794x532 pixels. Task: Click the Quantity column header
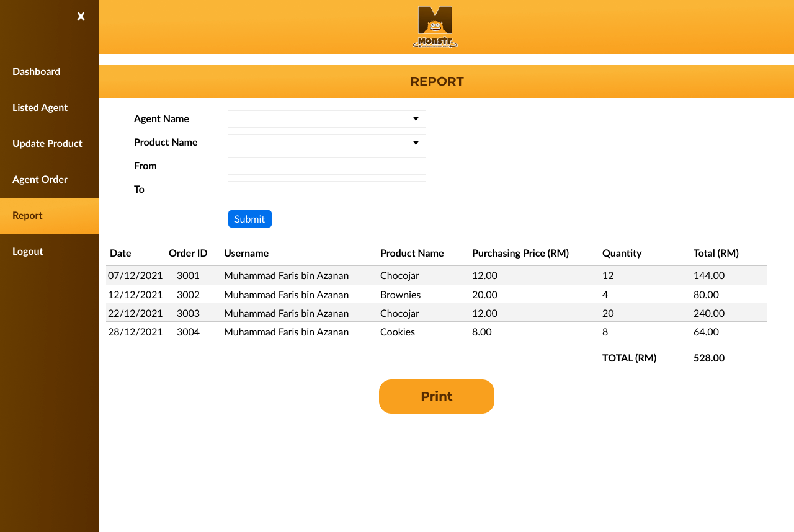pyautogui.click(x=622, y=254)
